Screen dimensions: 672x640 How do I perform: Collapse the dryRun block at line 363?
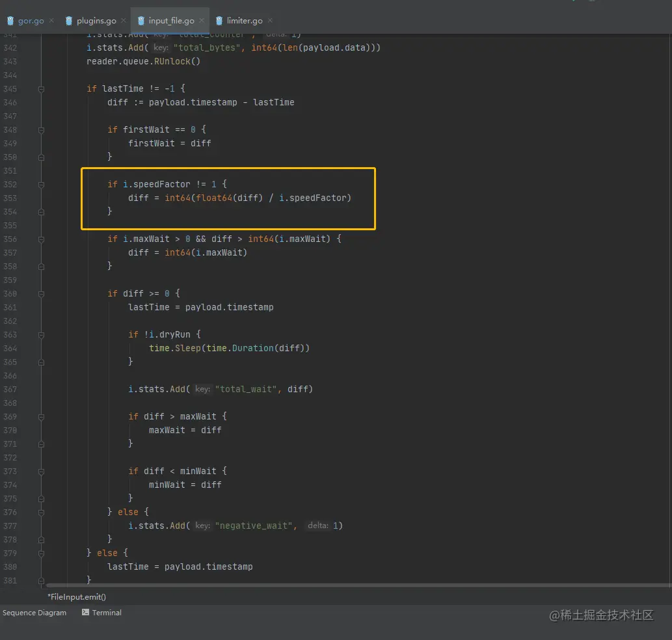41,335
